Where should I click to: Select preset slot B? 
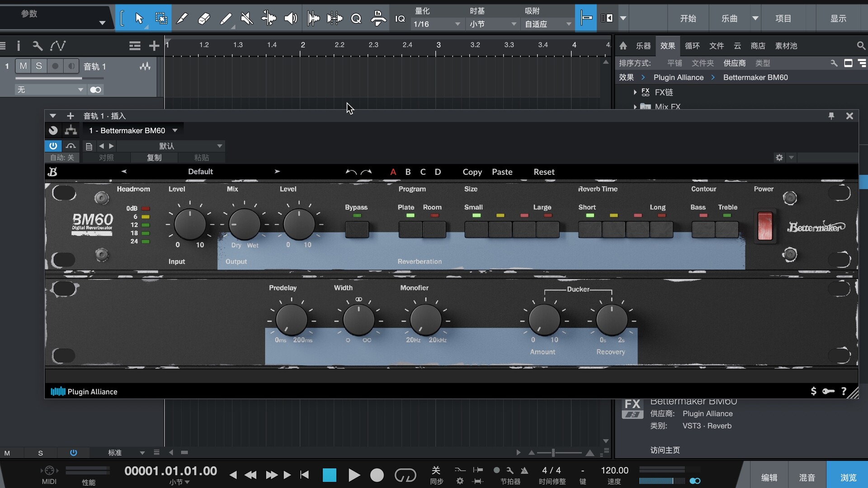coord(408,172)
